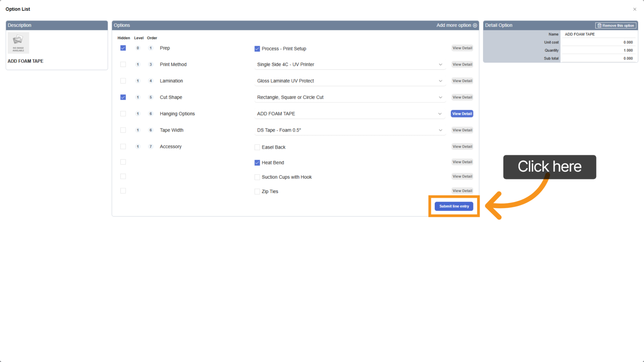Toggle the Hidden checkbox for Prep
644x362 pixels.
tap(123, 48)
